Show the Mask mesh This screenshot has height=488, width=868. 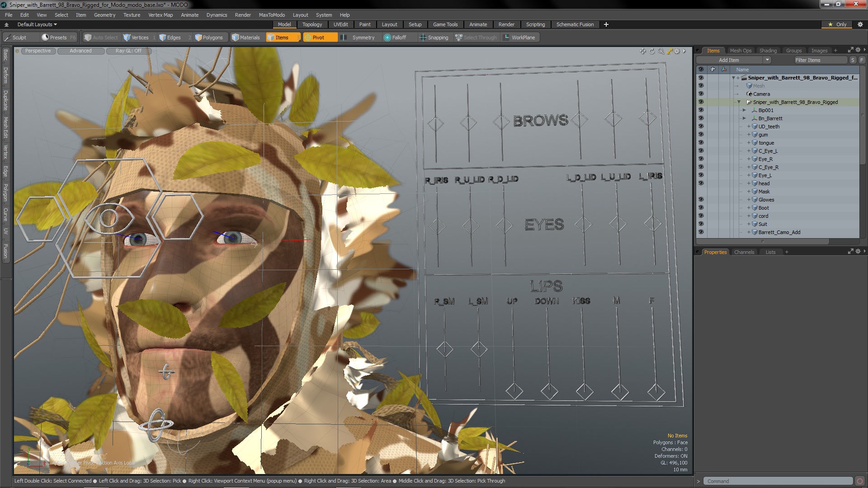701,192
